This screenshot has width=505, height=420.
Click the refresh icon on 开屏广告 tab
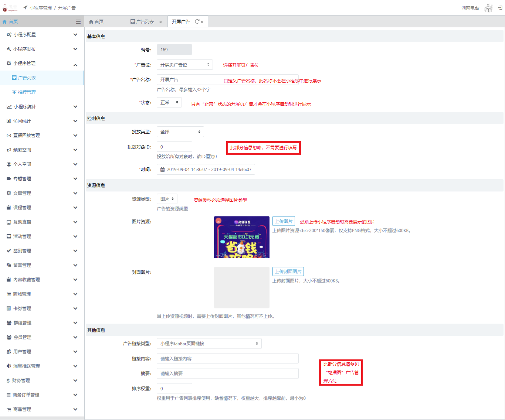pyautogui.click(x=197, y=22)
